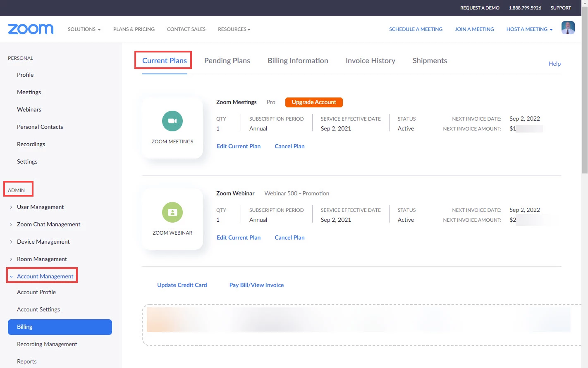Click the 'Webinar 500 - Promotion' text

[x=297, y=193]
